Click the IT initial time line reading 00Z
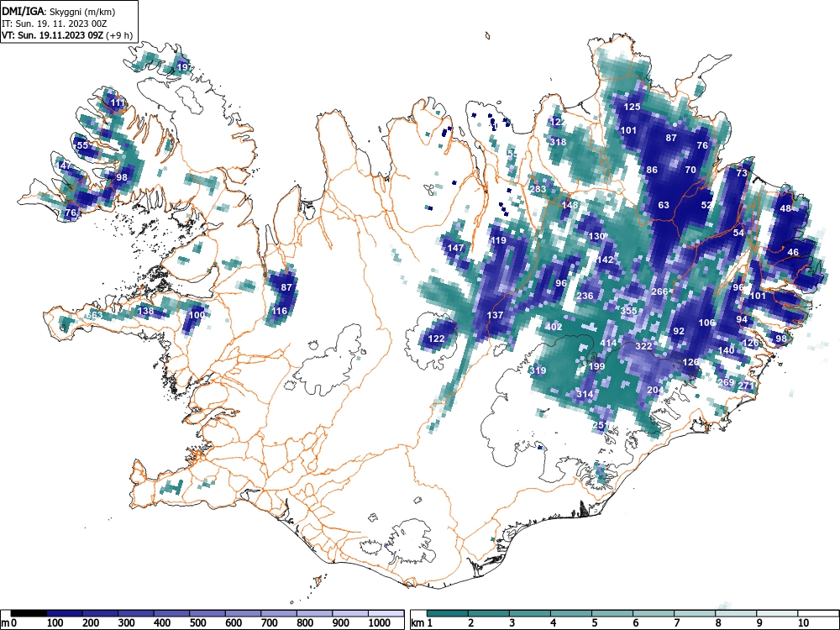Screen dimensions: 840x630 [54, 24]
